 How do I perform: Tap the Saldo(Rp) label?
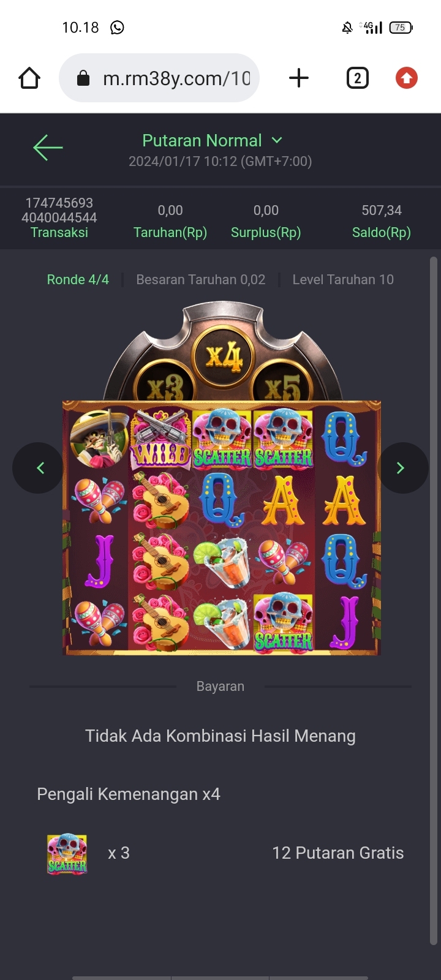[381, 233]
